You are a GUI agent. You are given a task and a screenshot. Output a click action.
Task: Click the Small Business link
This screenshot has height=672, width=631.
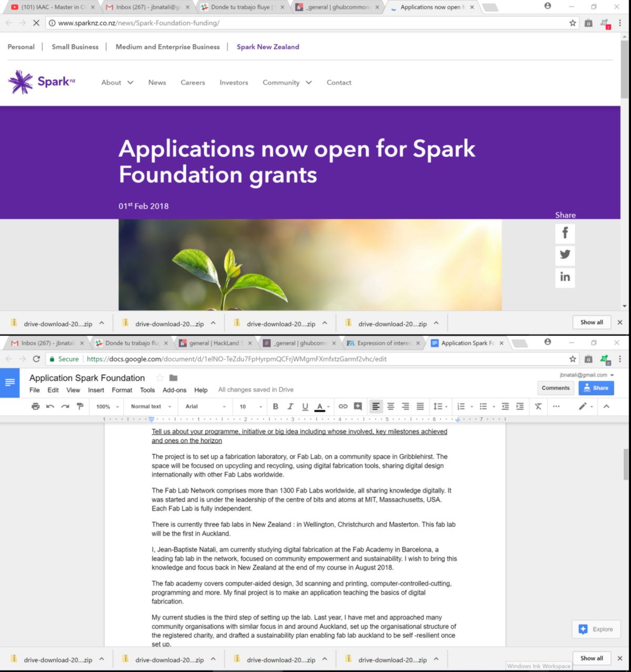coord(75,47)
